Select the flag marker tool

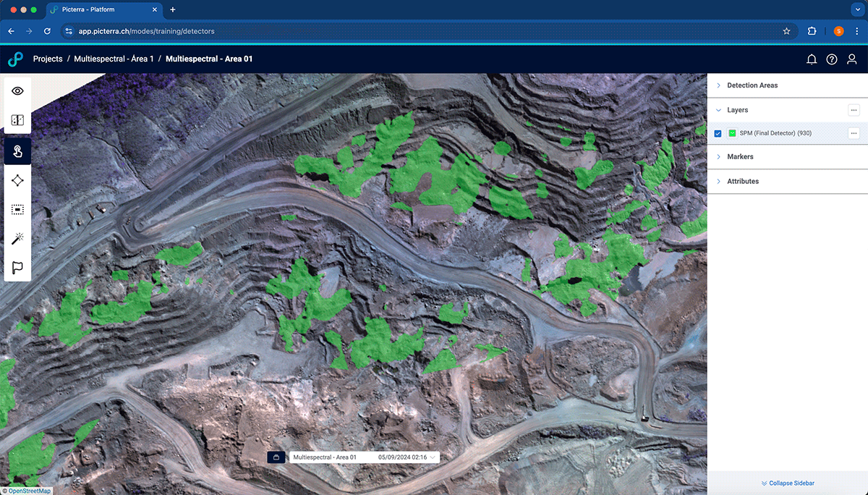click(17, 268)
